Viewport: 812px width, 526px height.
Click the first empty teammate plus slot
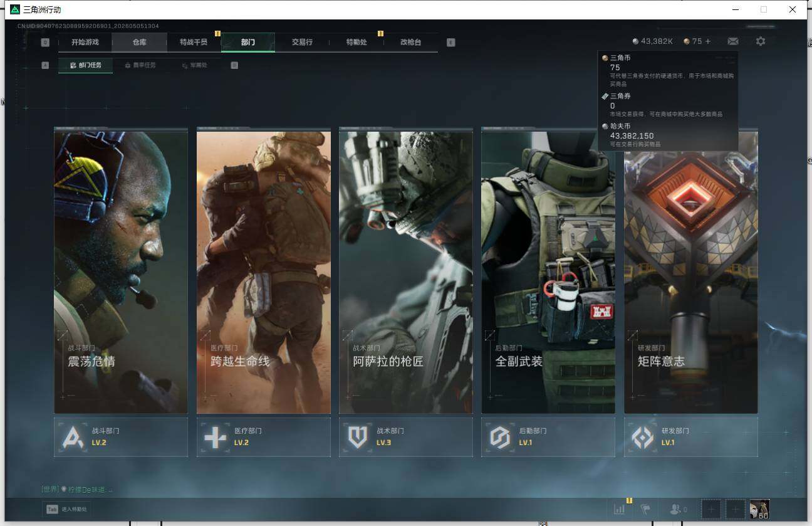(x=711, y=509)
